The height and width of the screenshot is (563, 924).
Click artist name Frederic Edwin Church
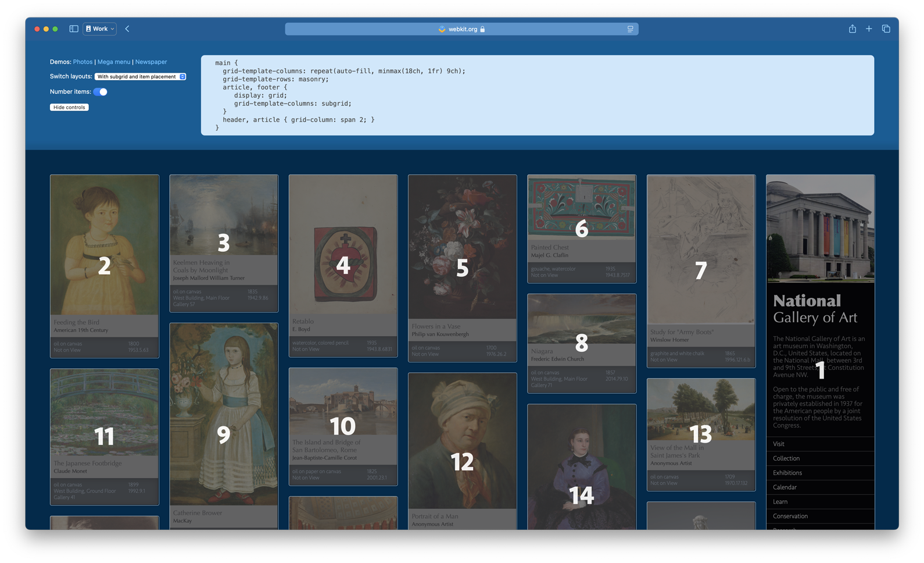(x=557, y=359)
